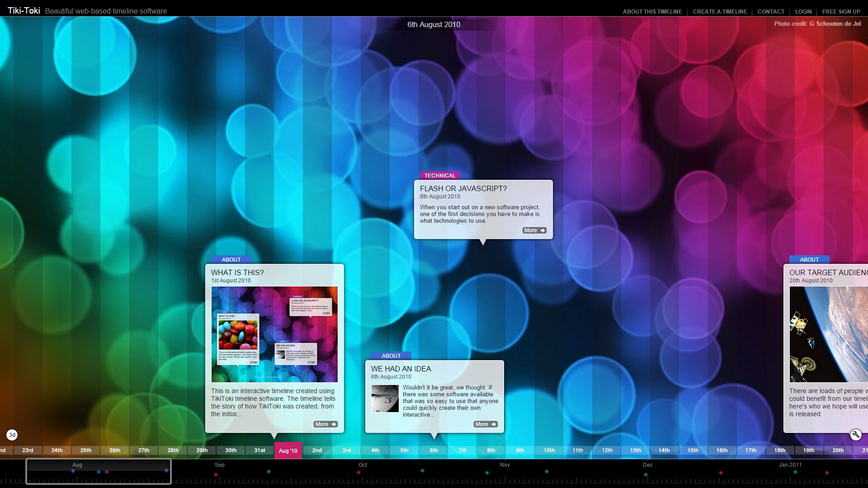Jump to the 2nd on the date bar
Screen dimensions: 868x488
click(x=317, y=450)
